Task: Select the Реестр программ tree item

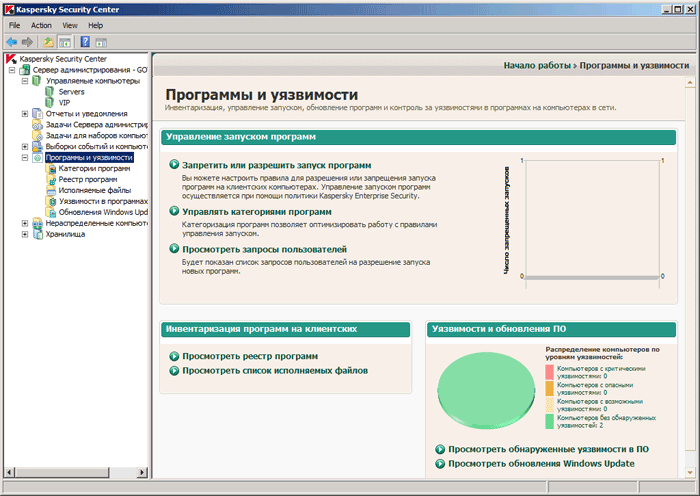Action: (88, 179)
